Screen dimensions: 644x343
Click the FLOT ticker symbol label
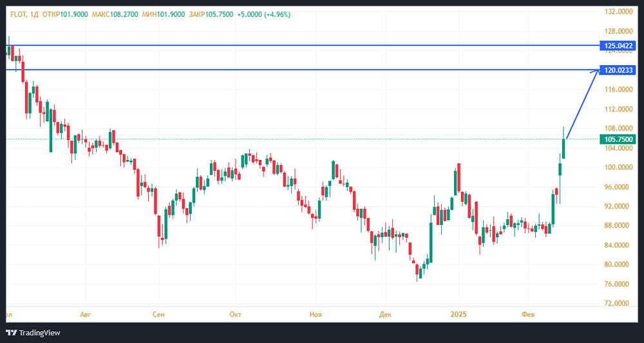(x=17, y=14)
